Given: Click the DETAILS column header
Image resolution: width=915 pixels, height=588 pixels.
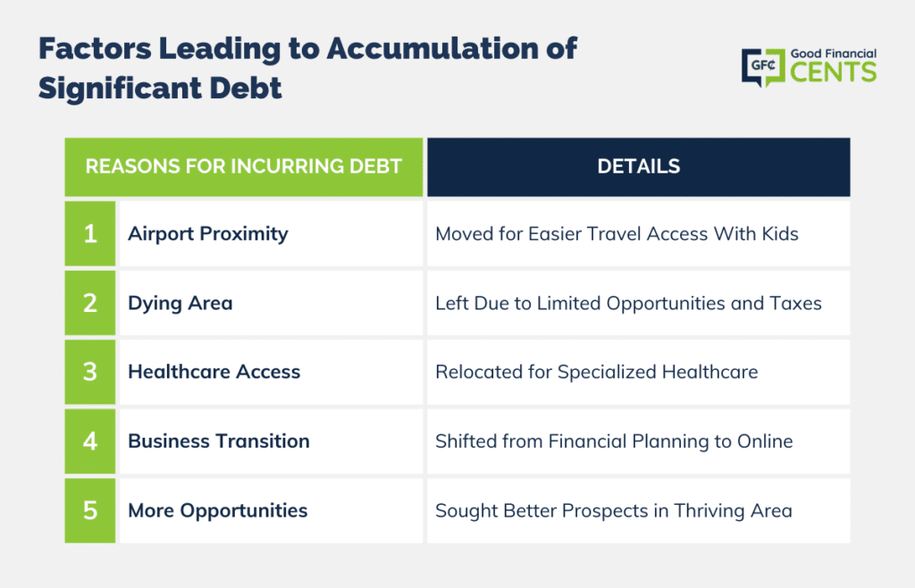Looking at the screenshot, I should [x=638, y=167].
